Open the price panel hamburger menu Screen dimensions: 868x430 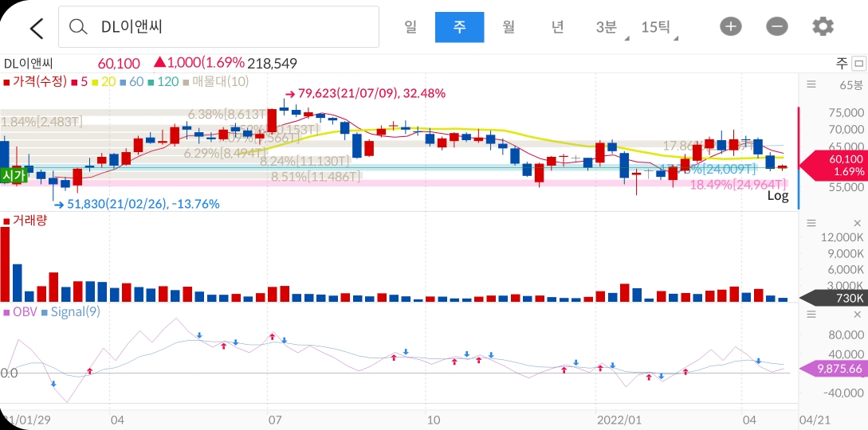811,84
